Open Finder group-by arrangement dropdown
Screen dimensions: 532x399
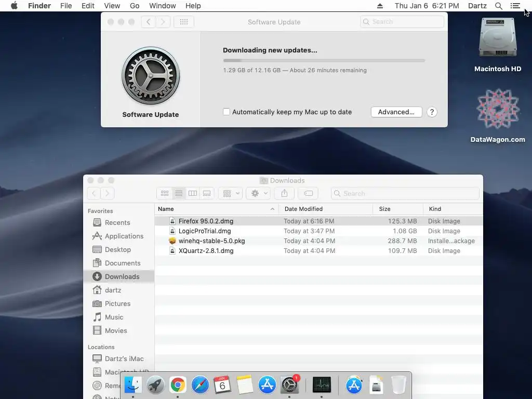pyautogui.click(x=231, y=193)
